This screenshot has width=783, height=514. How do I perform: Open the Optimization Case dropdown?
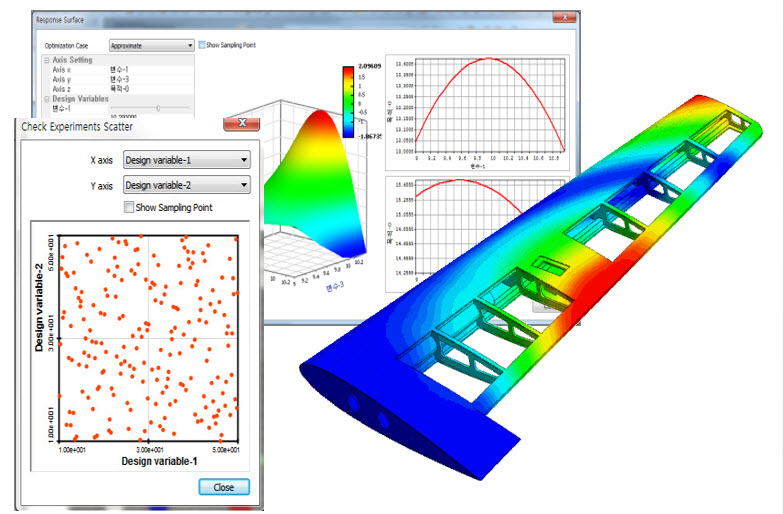click(x=190, y=45)
